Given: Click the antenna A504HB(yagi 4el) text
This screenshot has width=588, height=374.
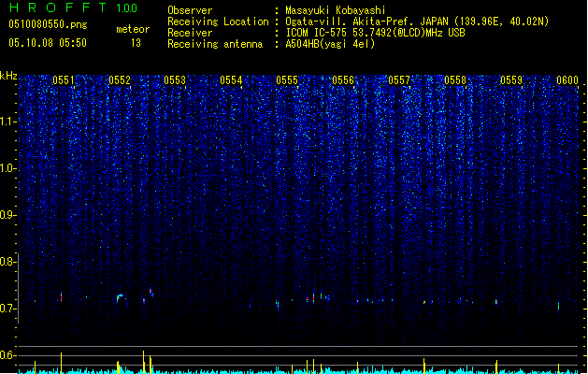Looking at the screenshot, I should pos(330,44).
